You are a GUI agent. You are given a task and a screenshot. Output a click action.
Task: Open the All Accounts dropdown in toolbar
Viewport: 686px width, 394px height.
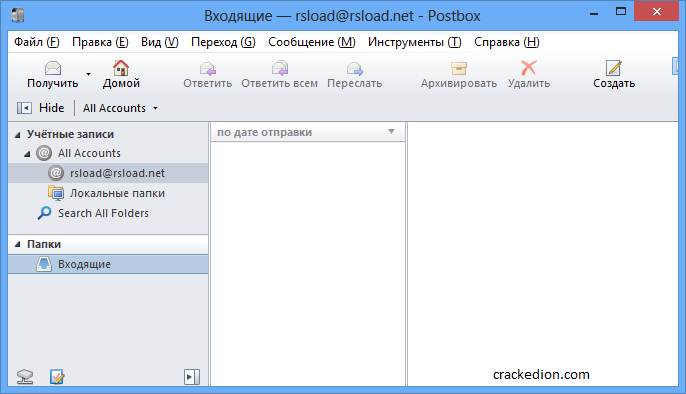tap(120, 108)
